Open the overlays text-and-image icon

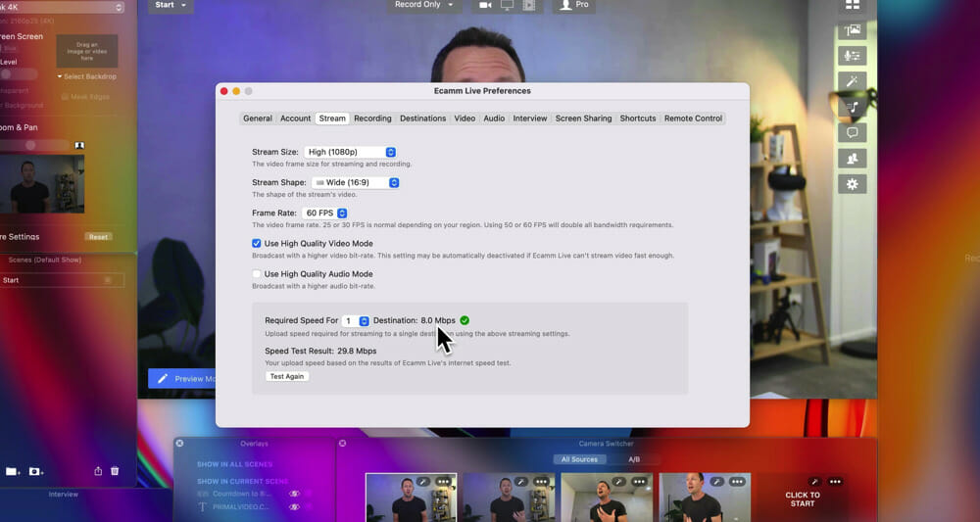click(x=853, y=30)
